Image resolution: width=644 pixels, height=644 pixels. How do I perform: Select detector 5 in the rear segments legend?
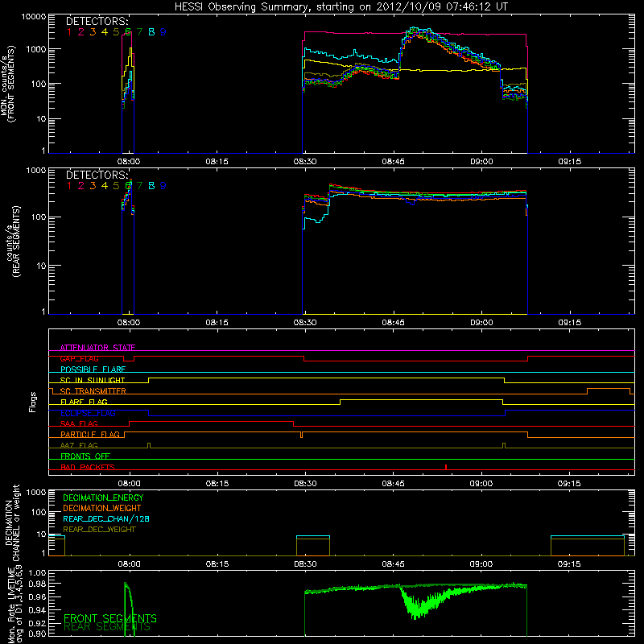click(116, 186)
